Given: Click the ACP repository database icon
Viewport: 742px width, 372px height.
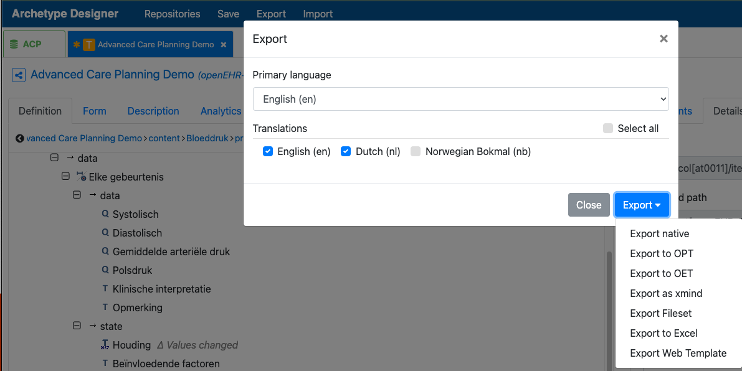Looking at the screenshot, I should click(x=14, y=44).
